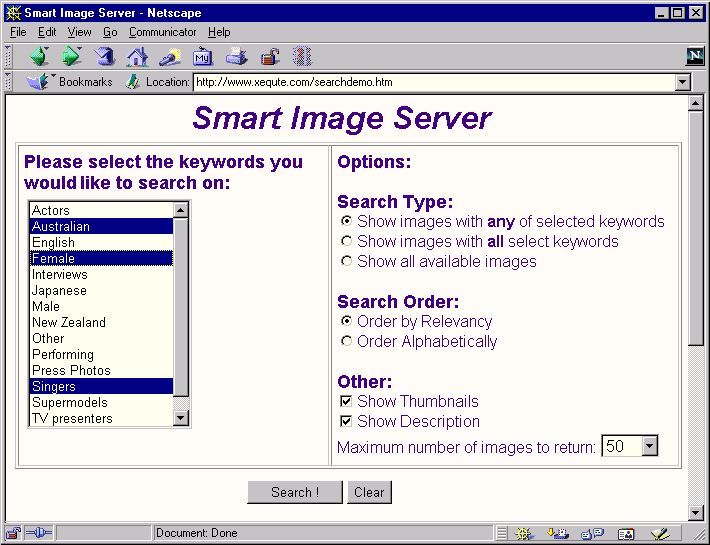Viewport: 710px width, 545px height.
Task: Print the page with the printer icon
Action: point(236,57)
